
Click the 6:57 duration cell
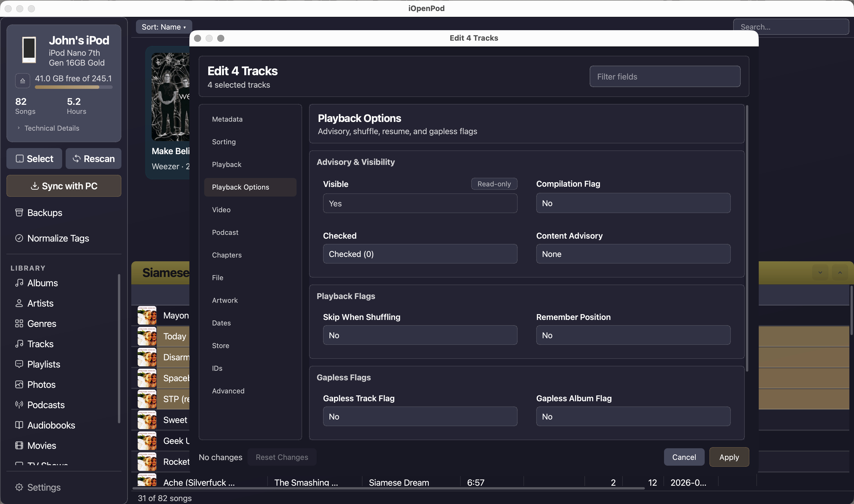476,482
